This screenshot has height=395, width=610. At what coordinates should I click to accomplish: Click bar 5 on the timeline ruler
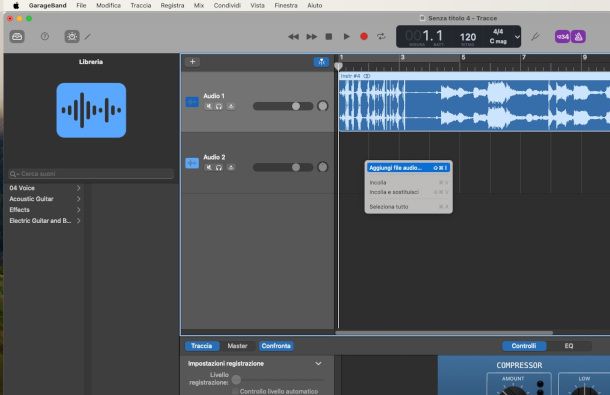[x=463, y=58]
